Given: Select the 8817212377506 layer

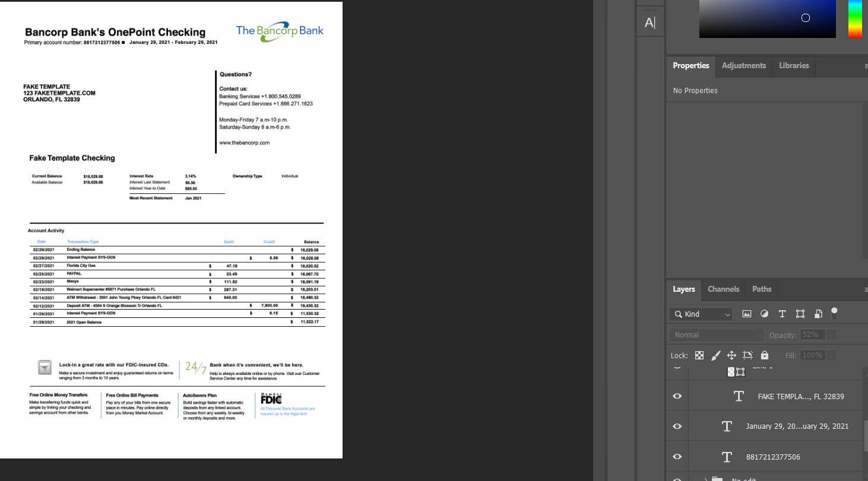Looking at the screenshot, I should coord(773,457).
